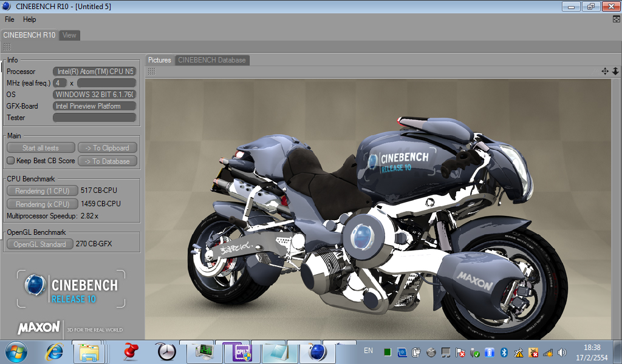Launch Internet Explorer from the taskbar
Viewport: 622px width, 364px height.
55,351
